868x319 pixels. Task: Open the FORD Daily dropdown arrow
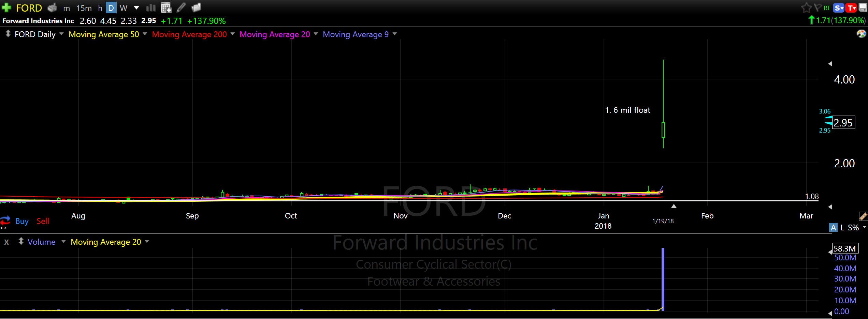(x=61, y=34)
